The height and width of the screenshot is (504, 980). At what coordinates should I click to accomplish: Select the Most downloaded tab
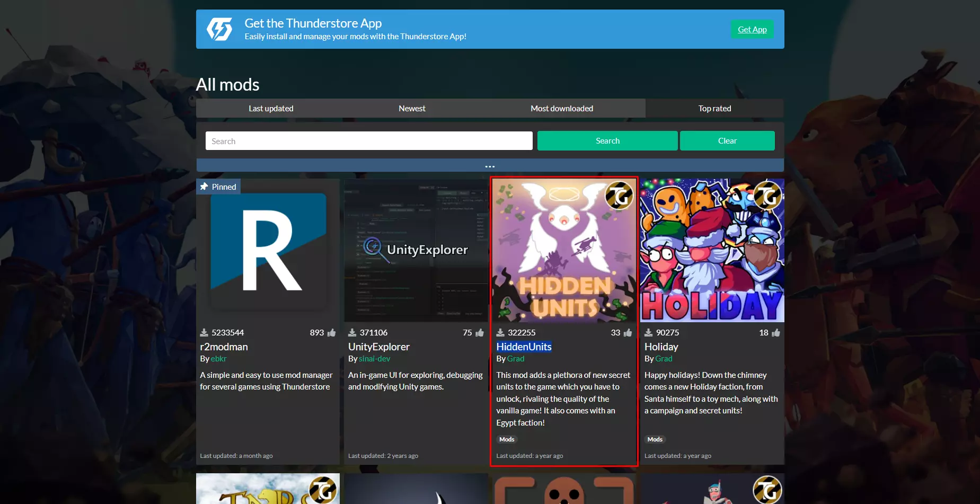point(562,108)
